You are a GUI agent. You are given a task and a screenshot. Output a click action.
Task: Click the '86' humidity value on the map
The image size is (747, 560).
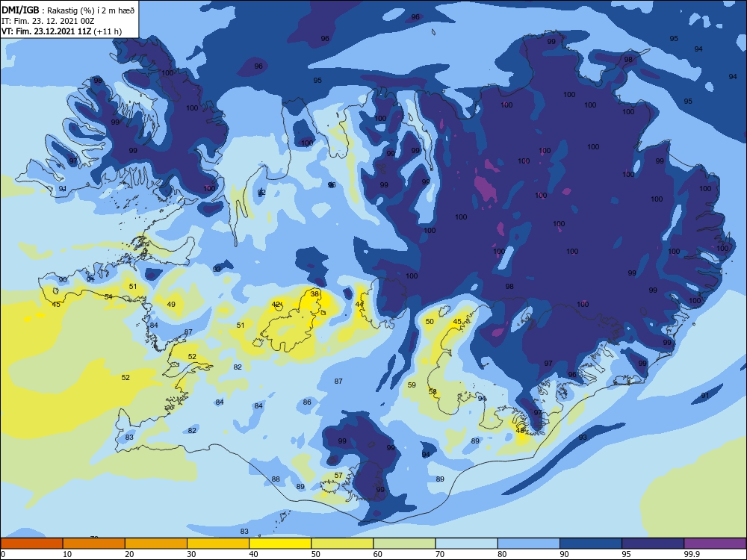pos(307,402)
